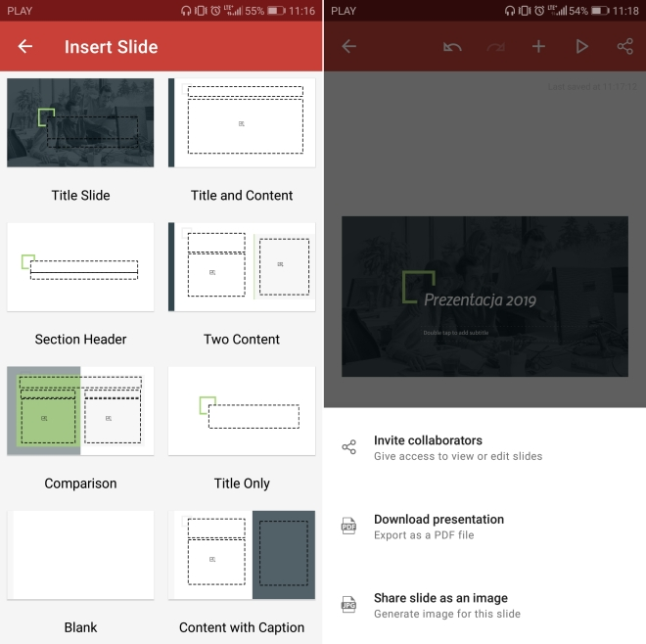Pick the Comparison layout thumbnail
646x644 pixels.
pos(80,411)
